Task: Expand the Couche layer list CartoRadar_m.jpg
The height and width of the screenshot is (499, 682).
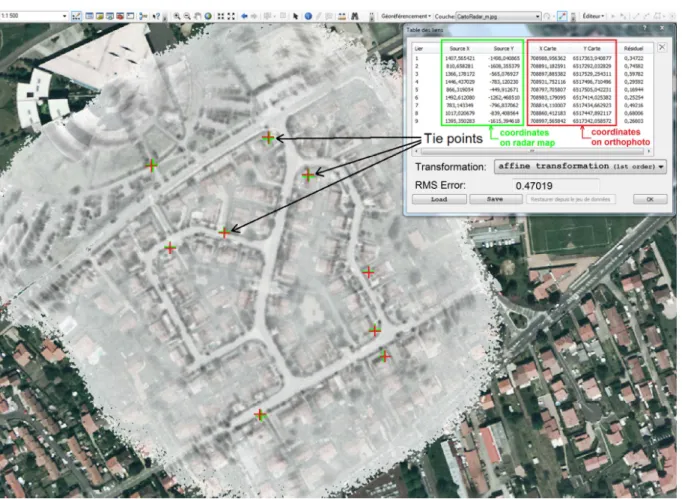Action: coord(537,16)
